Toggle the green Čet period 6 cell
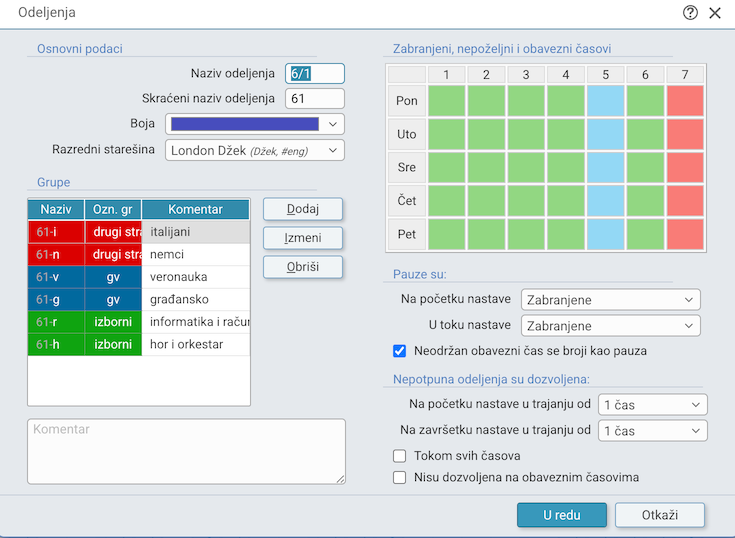 tap(645, 201)
